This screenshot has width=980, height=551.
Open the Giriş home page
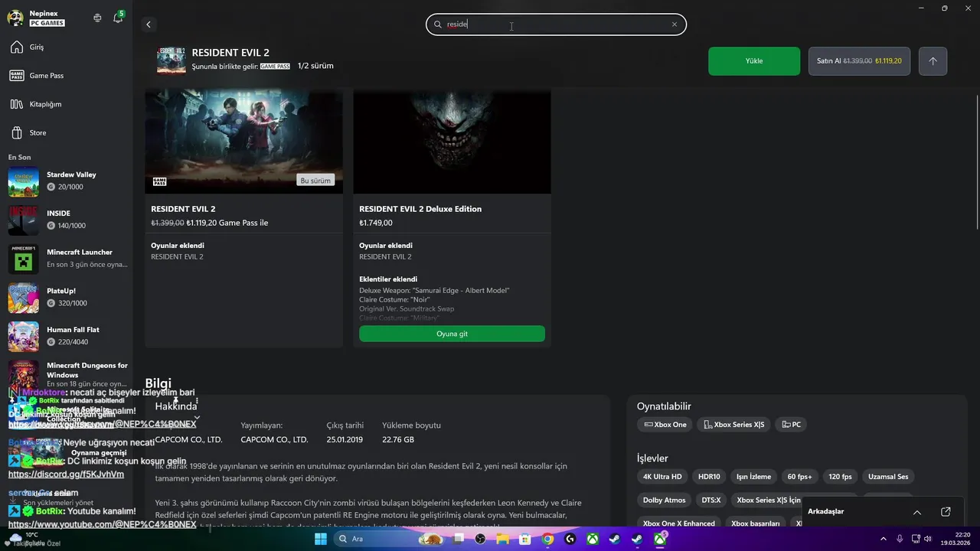click(67, 47)
